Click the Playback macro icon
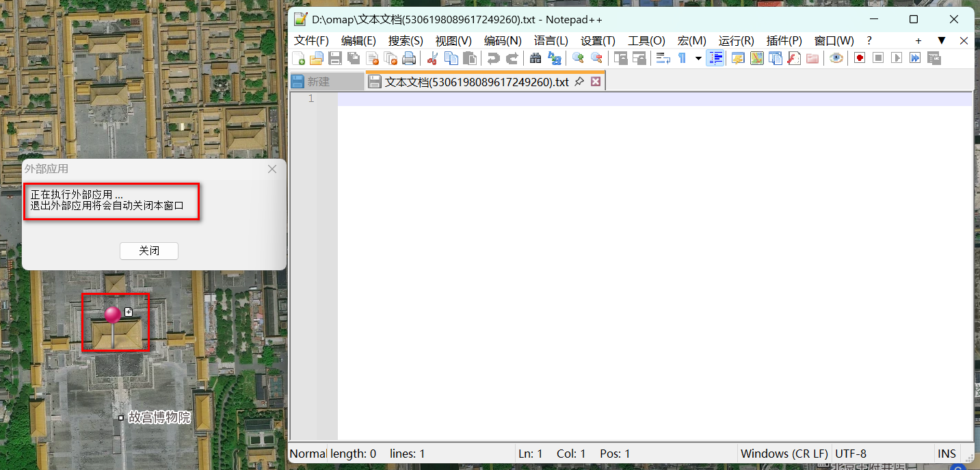 click(897, 58)
